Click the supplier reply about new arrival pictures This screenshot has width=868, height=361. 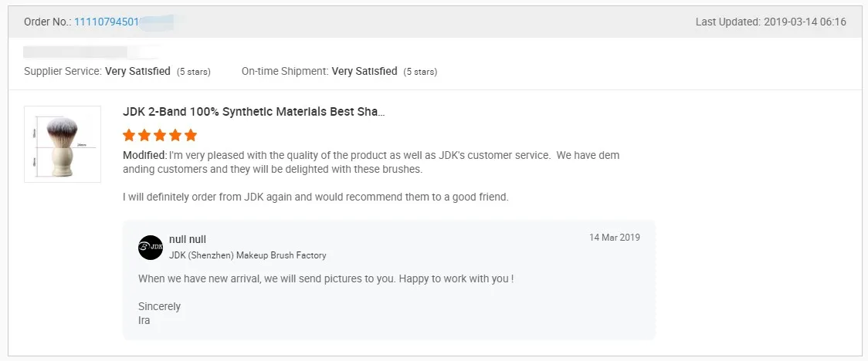click(x=326, y=278)
